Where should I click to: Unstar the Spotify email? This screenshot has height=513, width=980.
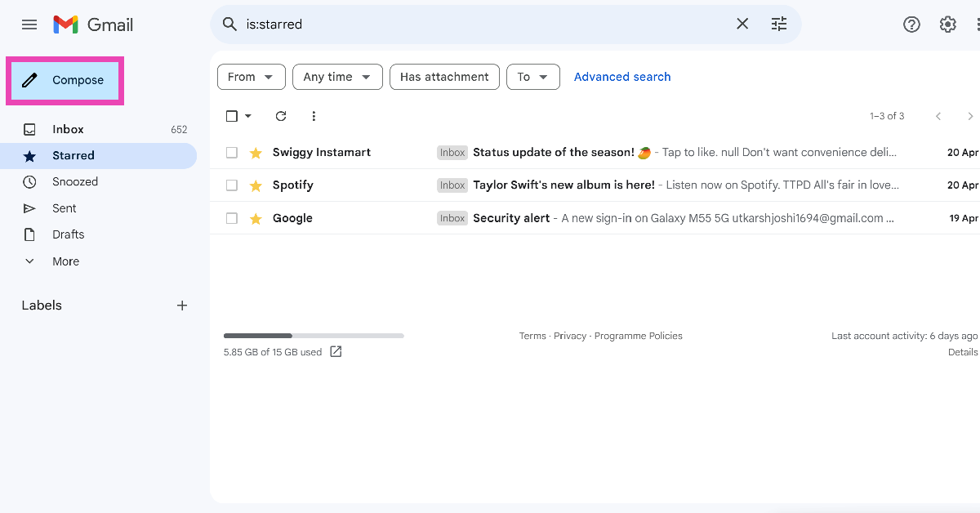[x=256, y=185]
